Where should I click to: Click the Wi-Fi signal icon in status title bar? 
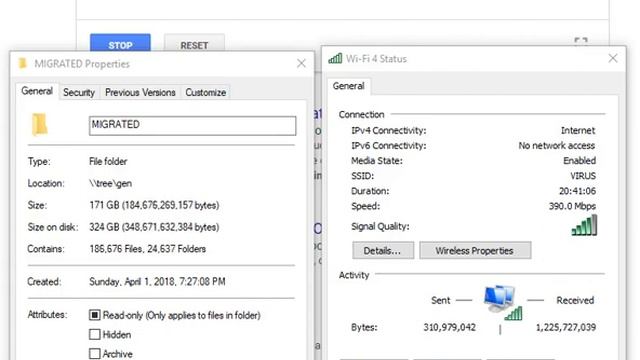coord(335,59)
